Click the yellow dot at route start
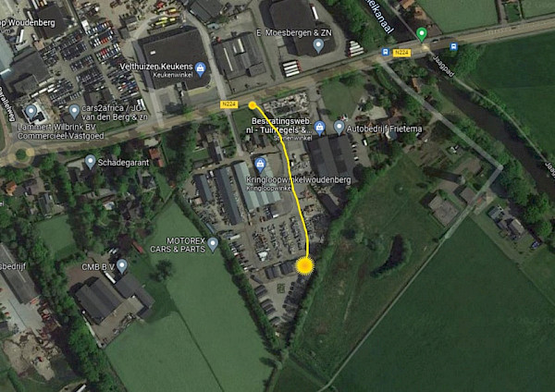 [x=253, y=105]
